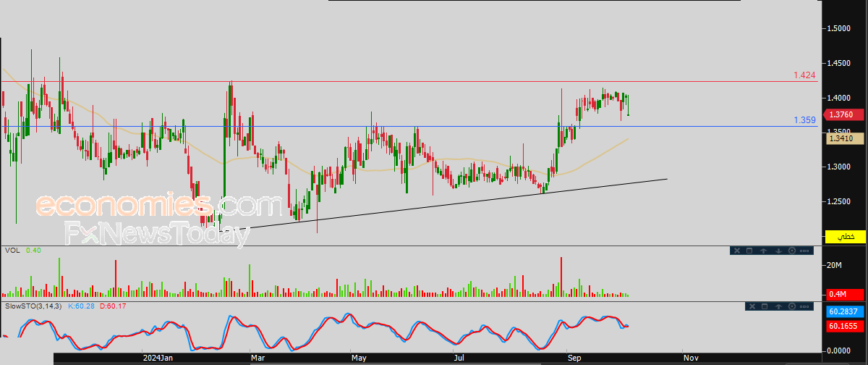The height and width of the screenshot is (365, 868).
Task: Click the Jul date axis label
Action: 459,358
